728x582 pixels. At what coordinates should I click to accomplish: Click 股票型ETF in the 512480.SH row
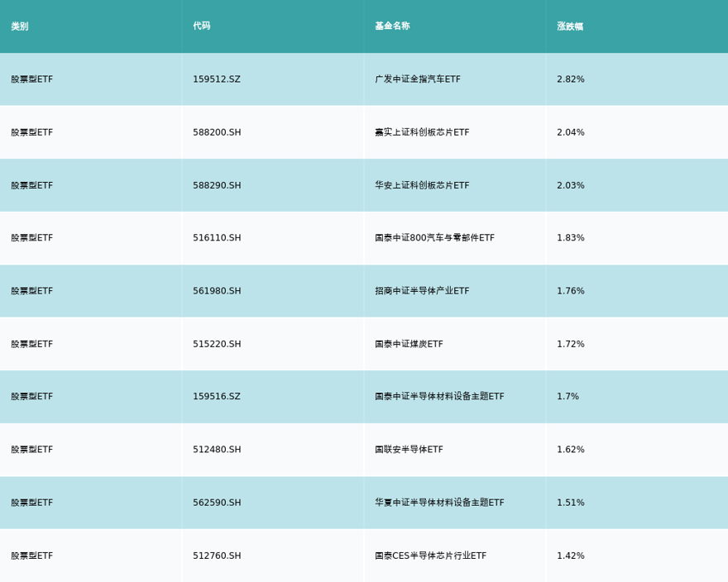click(32, 449)
